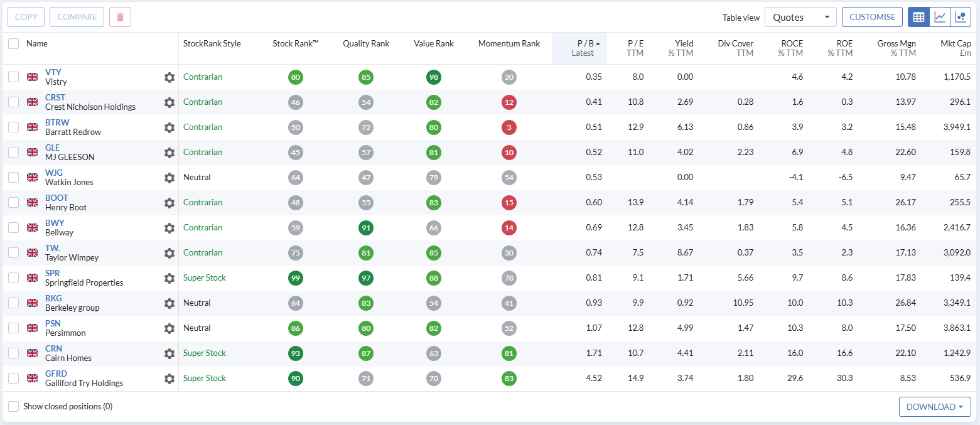The height and width of the screenshot is (425, 980).
Task: Open settings gear for Berkeley group
Action: click(169, 303)
